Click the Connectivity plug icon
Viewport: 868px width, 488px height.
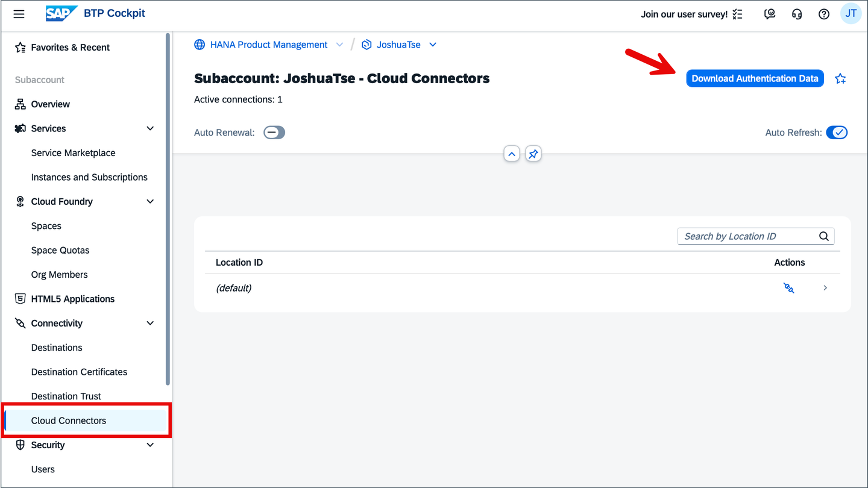pyautogui.click(x=20, y=323)
